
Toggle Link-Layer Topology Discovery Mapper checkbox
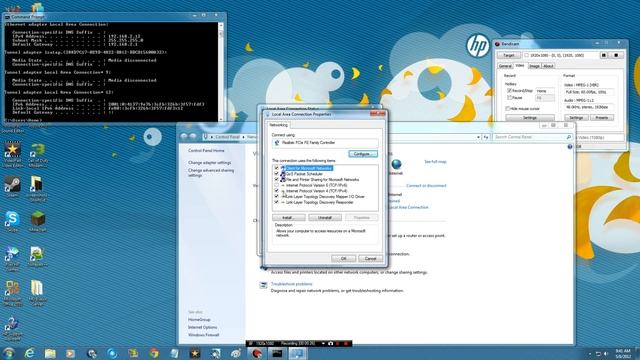coord(276,197)
